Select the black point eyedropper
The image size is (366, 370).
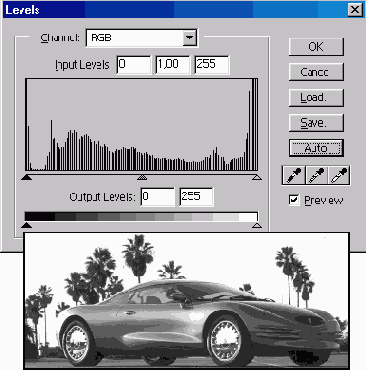pos(294,175)
